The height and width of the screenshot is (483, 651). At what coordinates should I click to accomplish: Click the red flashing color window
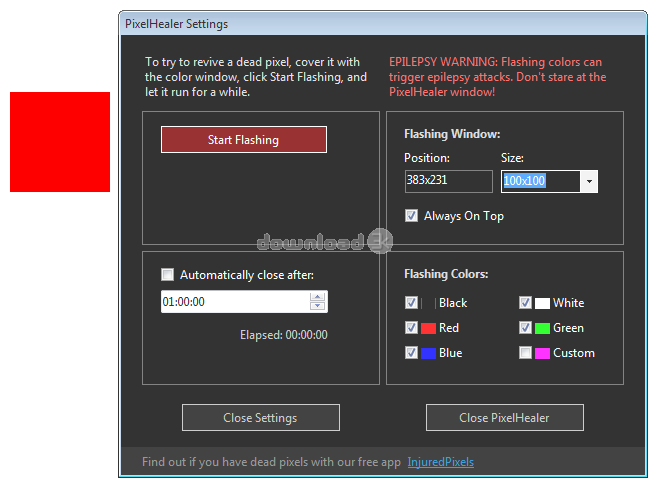pyautogui.click(x=60, y=142)
